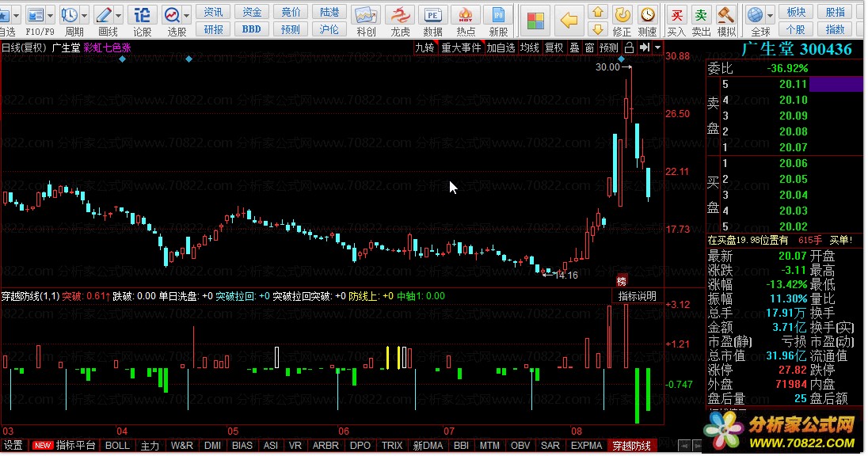Image resolution: width=868 pixels, height=456 pixels.
Task: Click the 竞价 button
Action: (291, 12)
